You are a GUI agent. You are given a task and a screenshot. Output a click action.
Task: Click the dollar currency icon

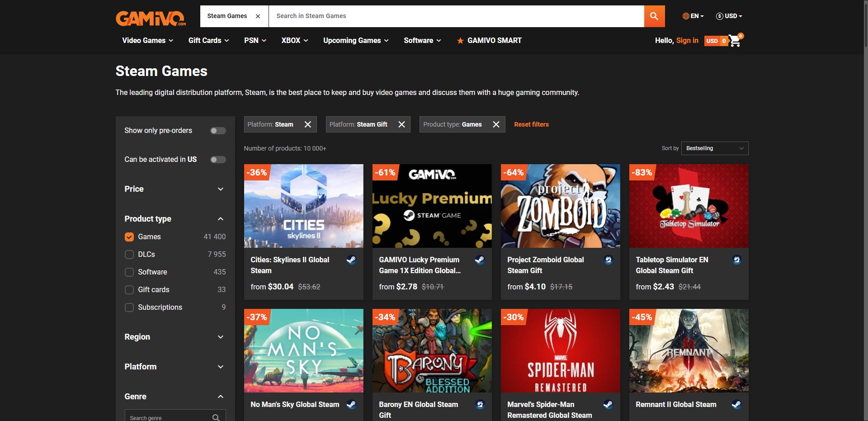pyautogui.click(x=719, y=16)
